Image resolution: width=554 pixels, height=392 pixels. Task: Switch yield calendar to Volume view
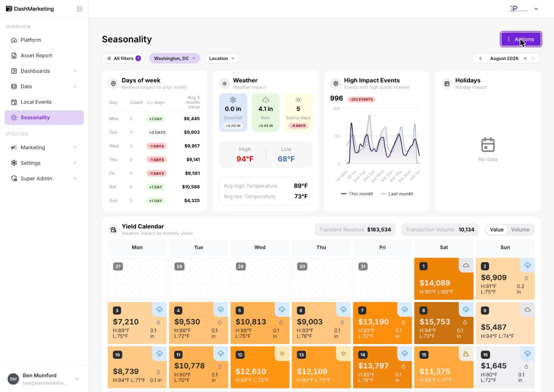coord(520,230)
